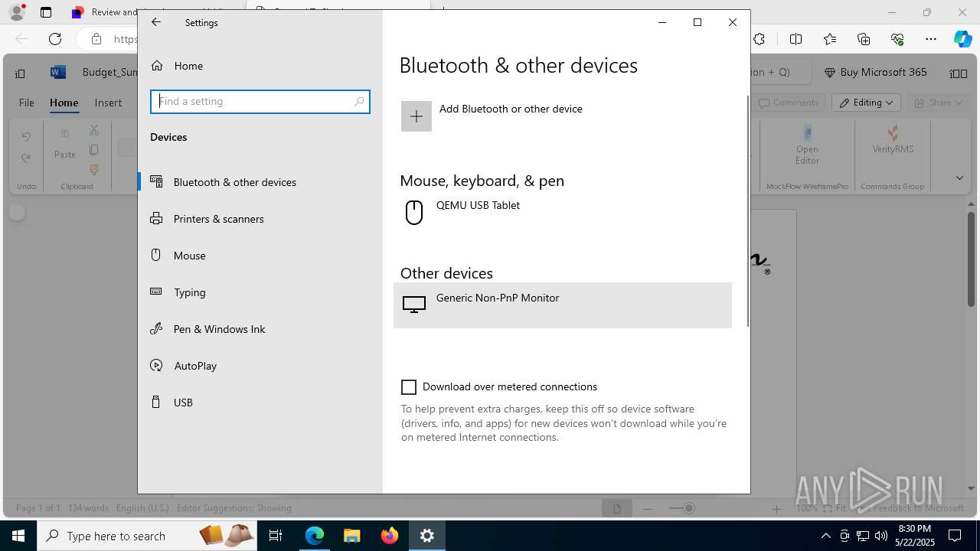Switch to Word Insert tab
This screenshot has height=551, width=980.
coord(108,103)
